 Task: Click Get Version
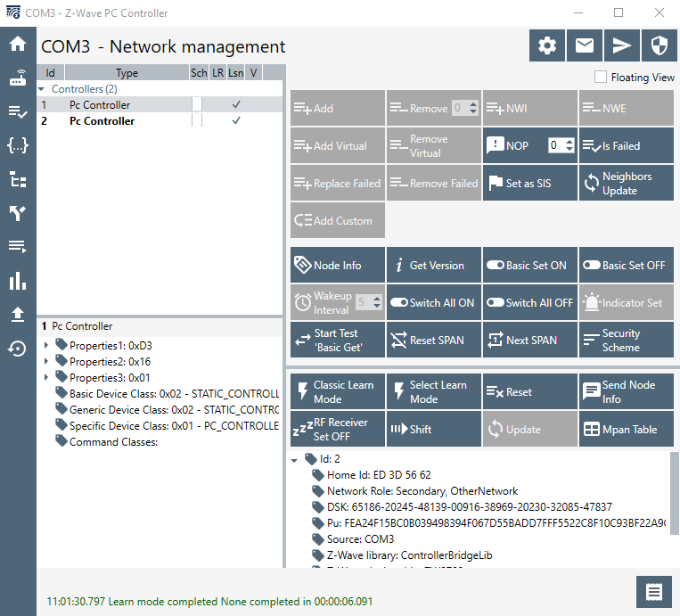pos(434,265)
